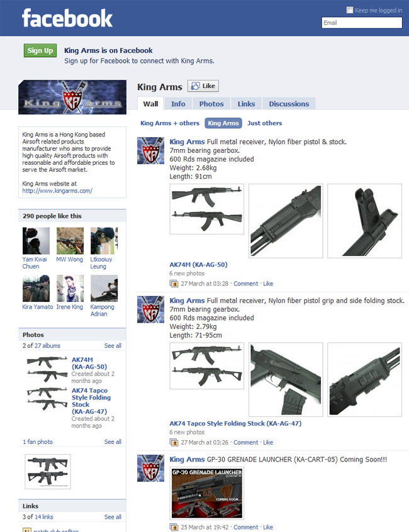Click inside the Email input field
The width and height of the screenshot is (409, 532).
coord(362,23)
